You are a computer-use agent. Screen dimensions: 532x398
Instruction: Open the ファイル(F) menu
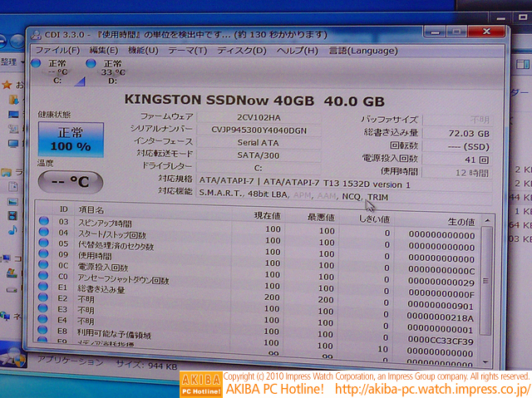(x=57, y=50)
